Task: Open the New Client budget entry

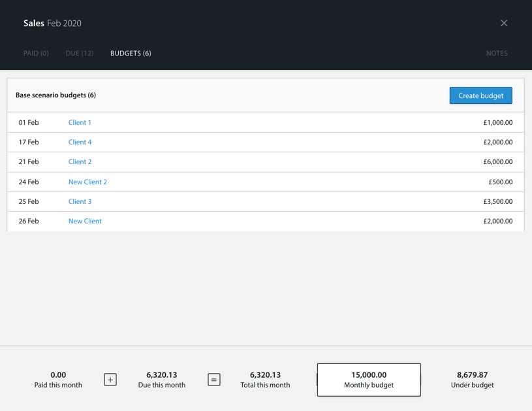Action: coord(84,221)
